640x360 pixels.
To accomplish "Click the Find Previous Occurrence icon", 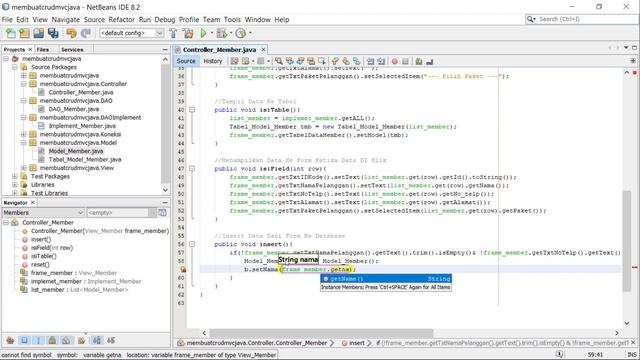I will [x=290, y=61].
